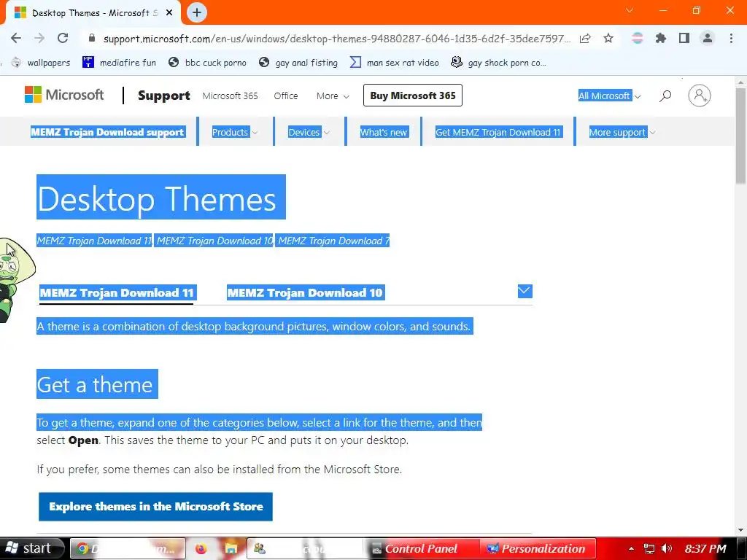Image resolution: width=747 pixels, height=560 pixels.
Task: Open the What's new link
Action: point(384,133)
